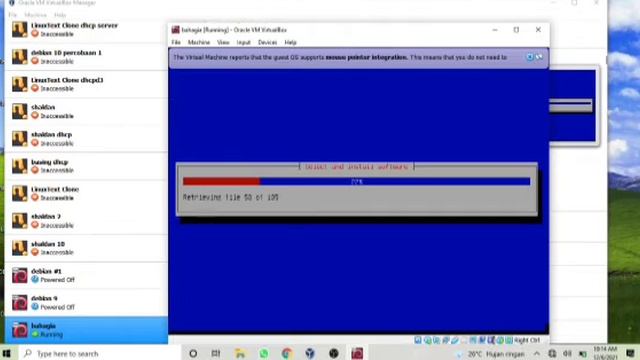Click the bahagia VM icon in the list

click(19, 330)
